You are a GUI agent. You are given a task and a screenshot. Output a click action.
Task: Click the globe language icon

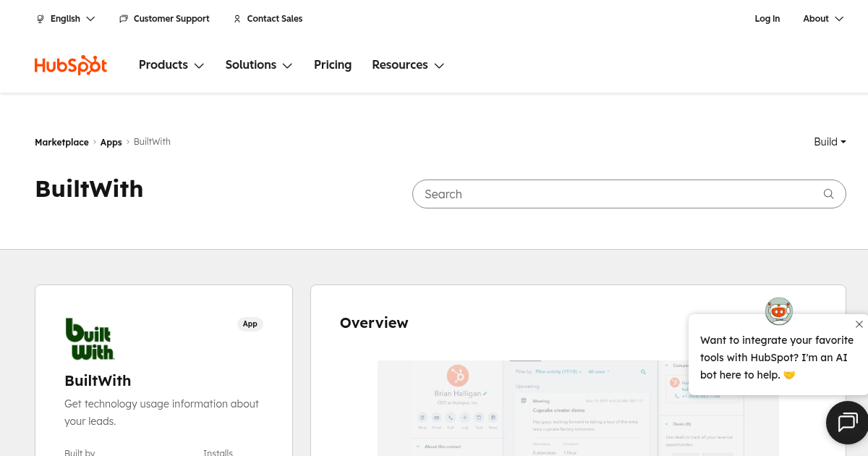pyautogui.click(x=41, y=19)
